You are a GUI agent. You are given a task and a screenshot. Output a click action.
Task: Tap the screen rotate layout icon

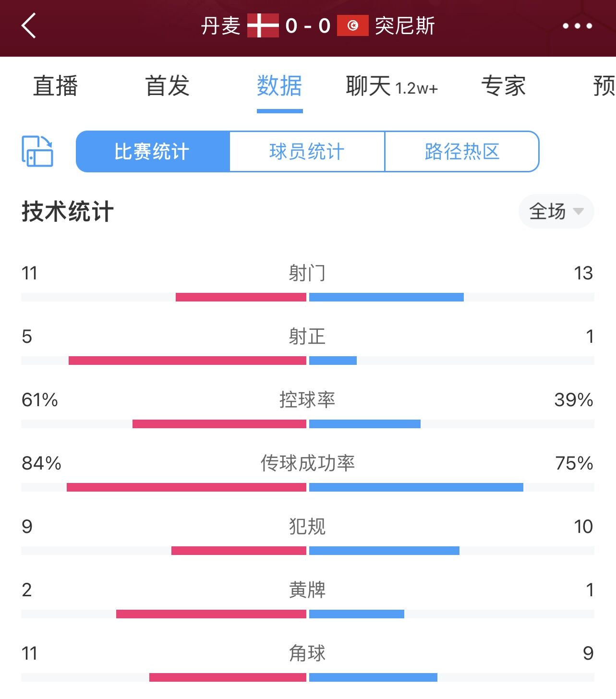(x=37, y=151)
